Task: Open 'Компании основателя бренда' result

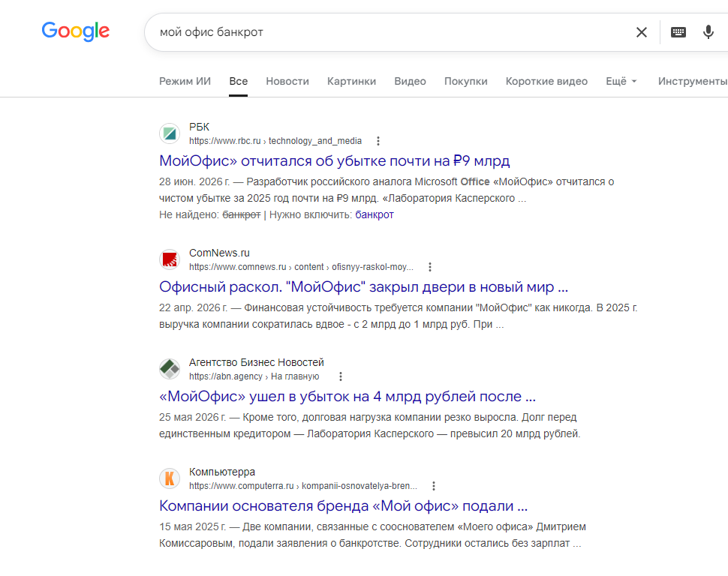Action: tap(343, 506)
